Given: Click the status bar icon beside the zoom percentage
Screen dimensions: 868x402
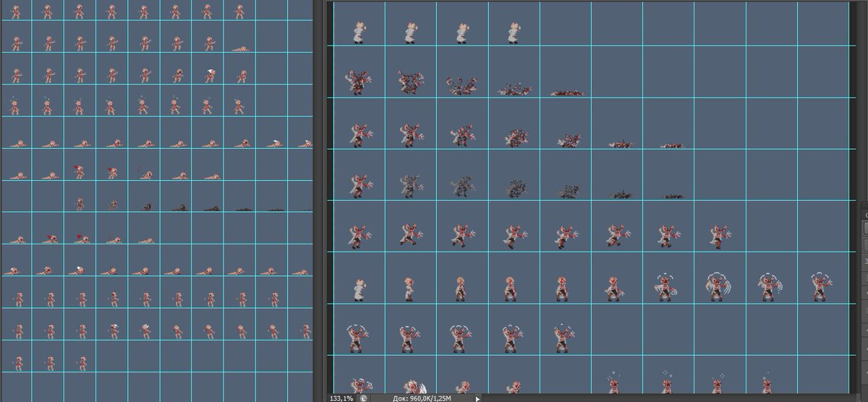Looking at the screenshot, I should click(364, 398).
